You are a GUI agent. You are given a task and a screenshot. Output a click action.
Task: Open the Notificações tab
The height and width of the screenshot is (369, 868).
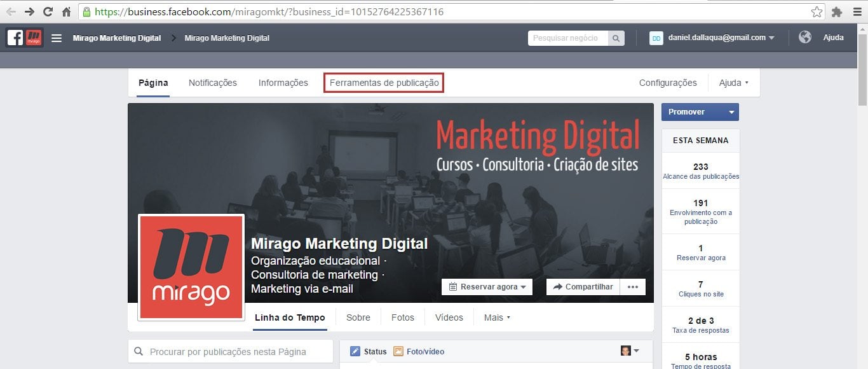point(213,83)
